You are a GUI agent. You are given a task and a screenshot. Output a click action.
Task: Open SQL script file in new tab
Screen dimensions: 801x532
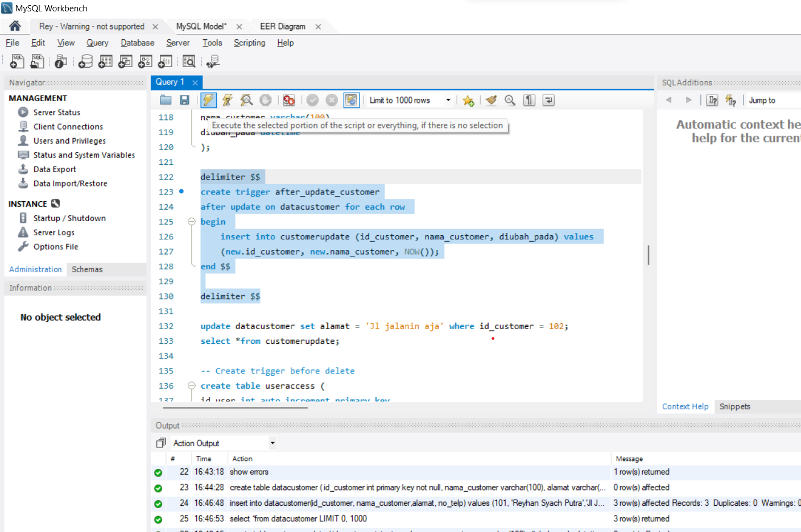pyautogui.click(x=38, y=61)
